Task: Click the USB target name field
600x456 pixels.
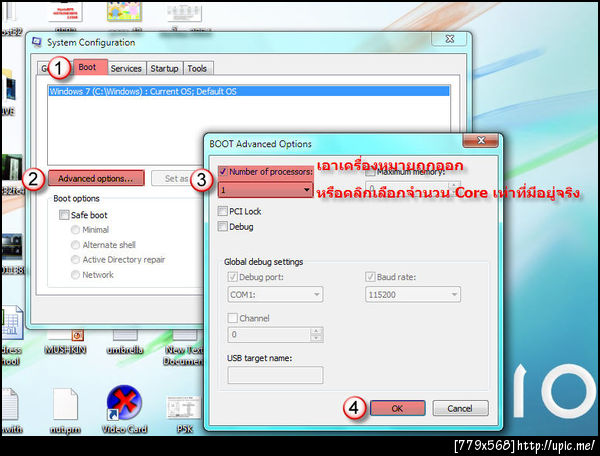Action: (275, 375)
